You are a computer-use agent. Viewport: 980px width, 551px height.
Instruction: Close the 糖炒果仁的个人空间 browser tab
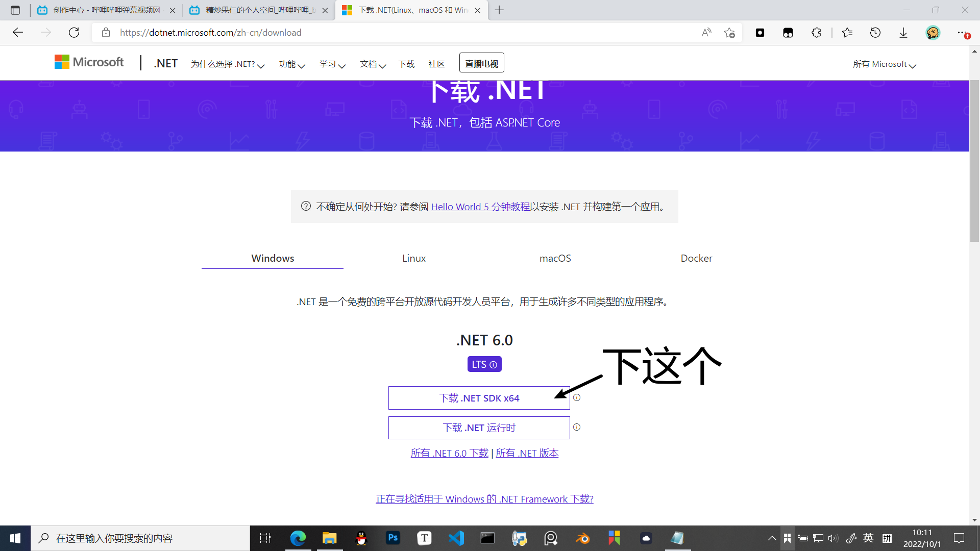[x=325, y=10]
